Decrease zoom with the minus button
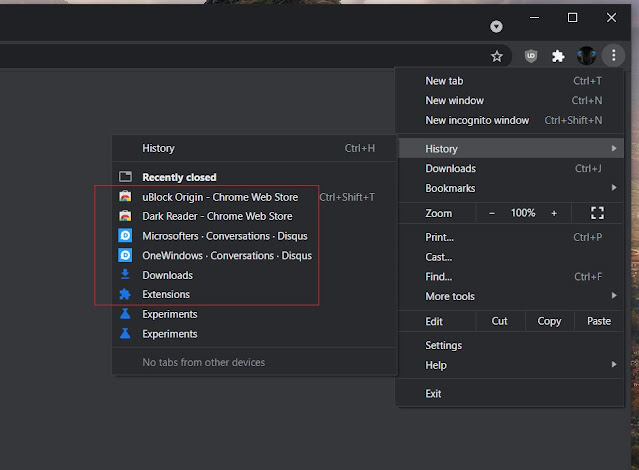This screenshot has height=470, width=639. (x=492, y=213)
